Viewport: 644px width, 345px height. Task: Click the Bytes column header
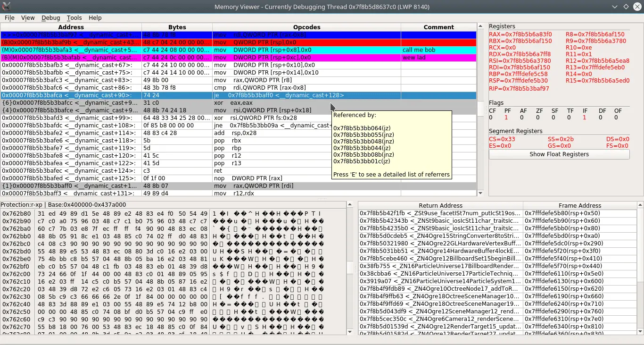click(177, 27)
